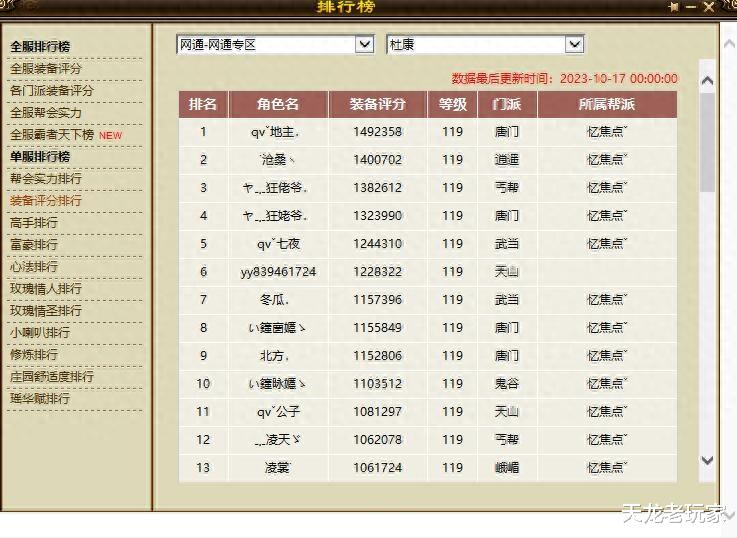737x538 pixels.
Task: Select 装备评分排行 in the sidebar
Action: (x=46, y=201)
